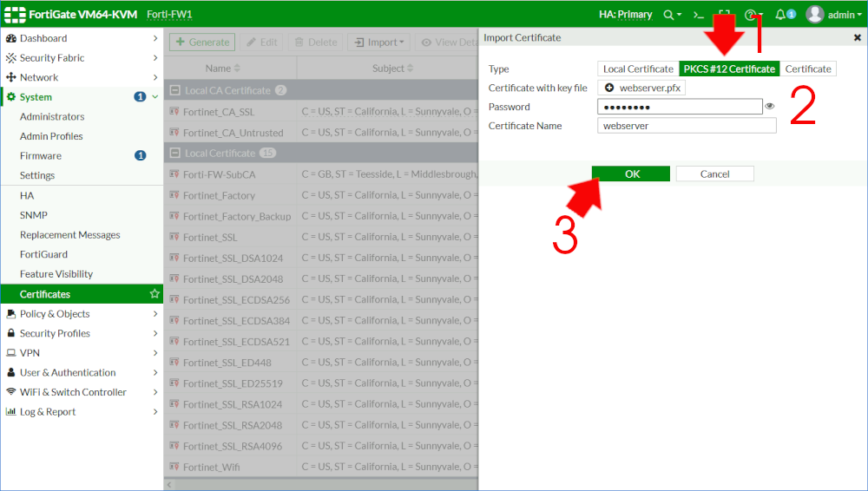
Task: Click the plus icon for webserver.pfx upload
Action: click(x=609, y=88)
